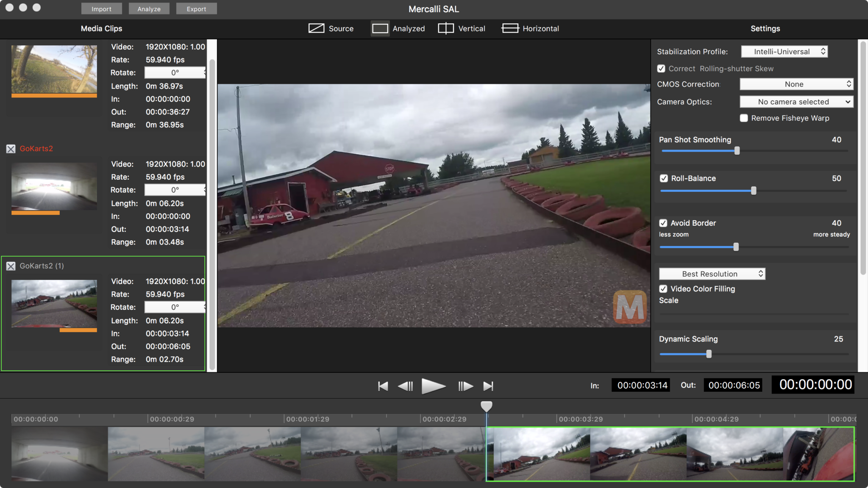Click the Export button
Image resolution: width=868 pixels, height=488 pixels.
click(x=196, y=9)
